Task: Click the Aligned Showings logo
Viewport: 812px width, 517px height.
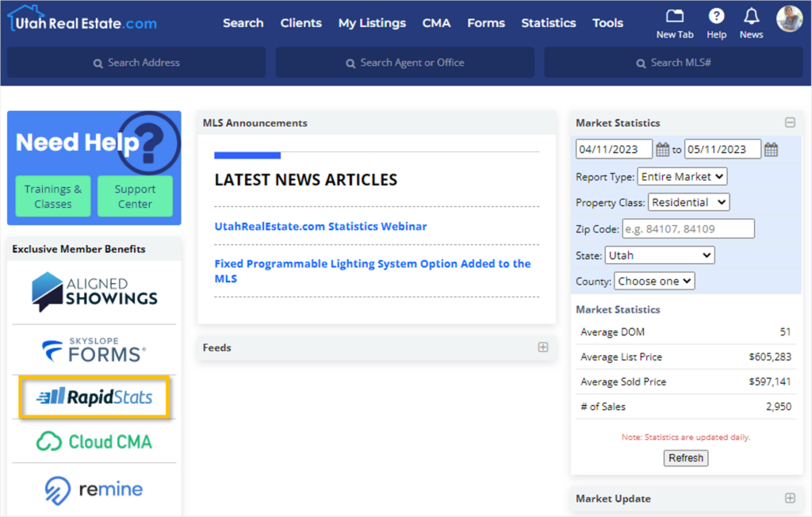Action: click(94, 292)
